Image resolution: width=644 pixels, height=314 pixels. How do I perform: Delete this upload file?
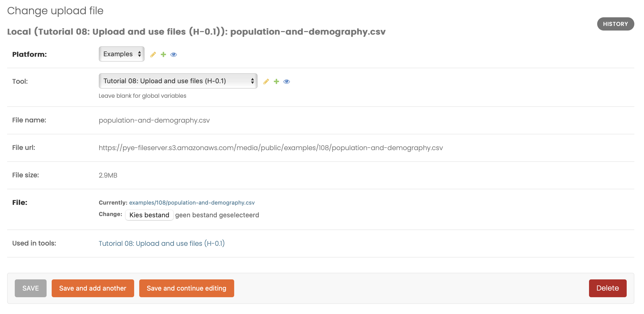[608, 288]
